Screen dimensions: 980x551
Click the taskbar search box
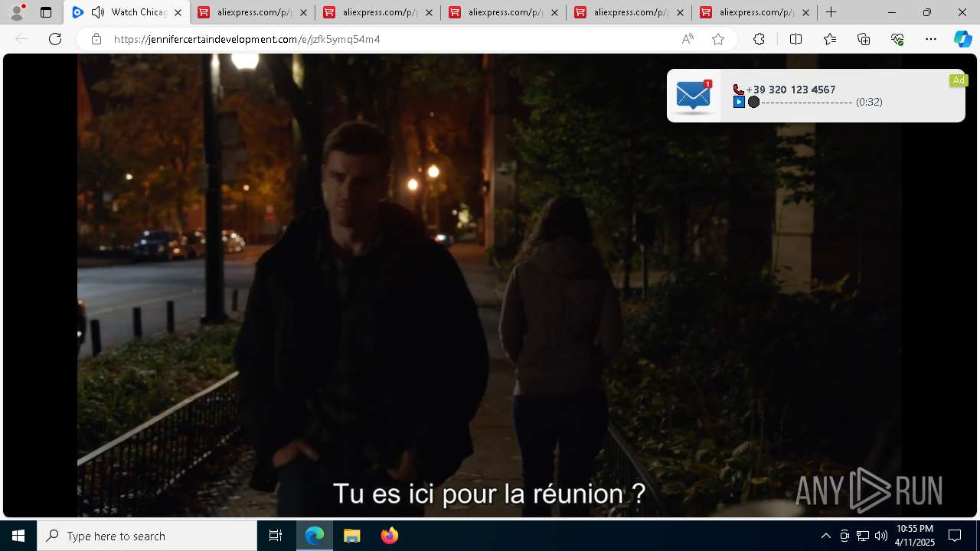[147, 536]
